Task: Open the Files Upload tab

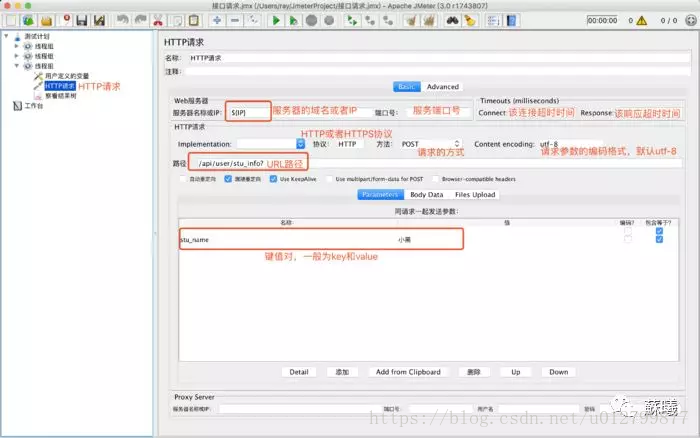Action: [475, 194]
